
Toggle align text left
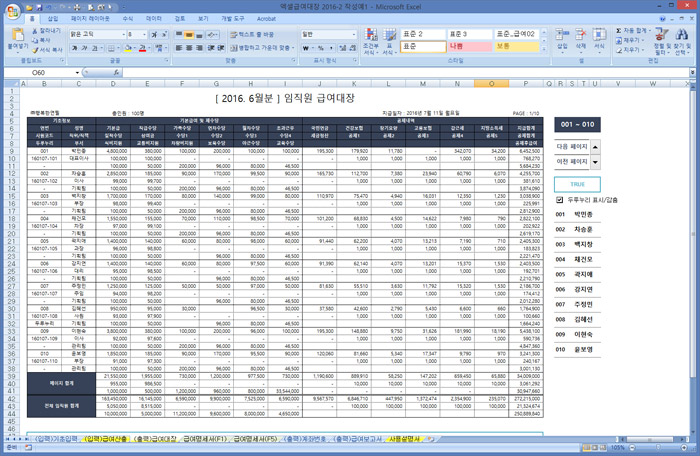pyautogui.click(x=179, y=48)
